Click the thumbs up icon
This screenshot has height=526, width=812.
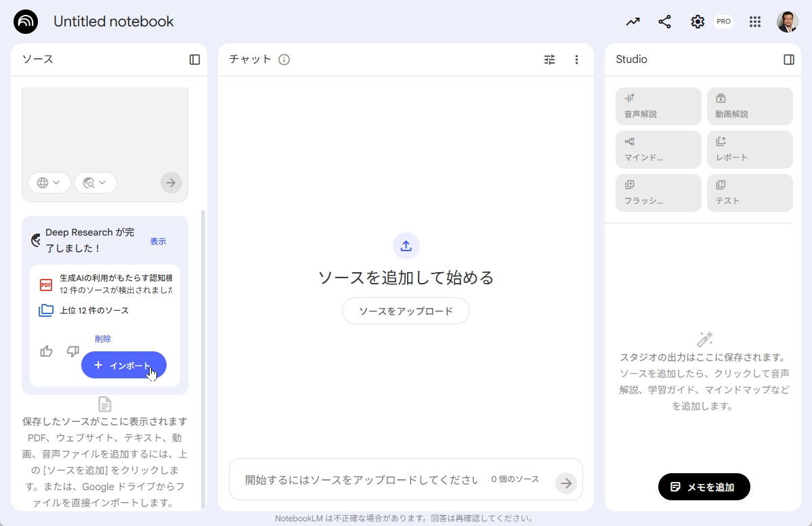pos(46,351)
